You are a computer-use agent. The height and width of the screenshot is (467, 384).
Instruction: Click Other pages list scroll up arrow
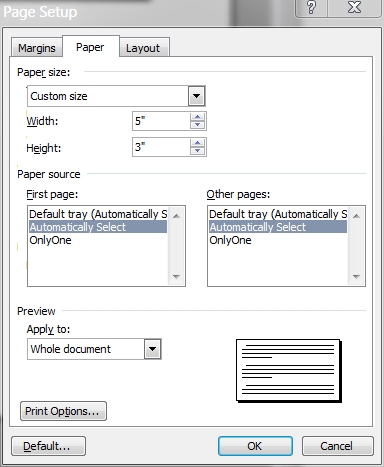click(x=356, y=216)
